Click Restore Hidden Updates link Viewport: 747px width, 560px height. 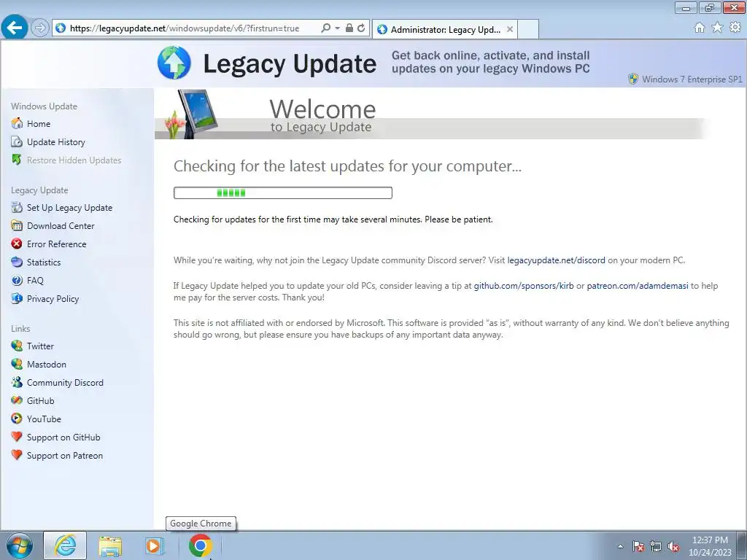coord(74,160)
